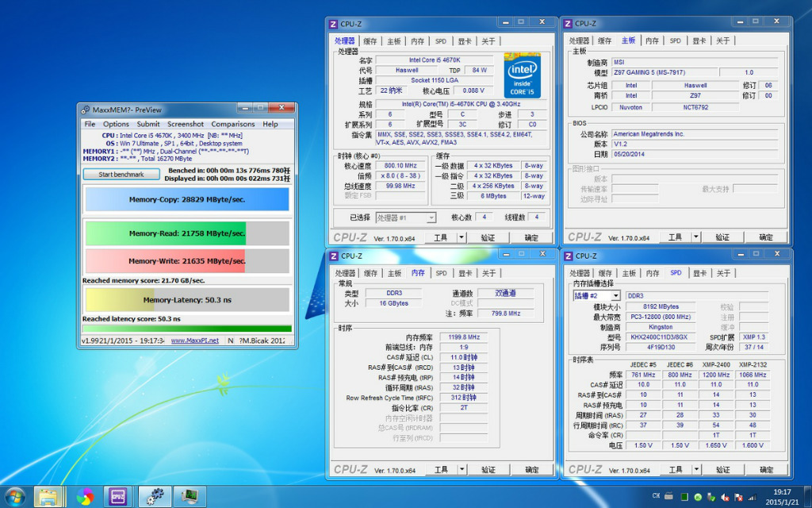Expand the 工具 arrow in the mainboard window
Image resolution: width=812 pixels, height=508 pixels.
pos(695,237)
